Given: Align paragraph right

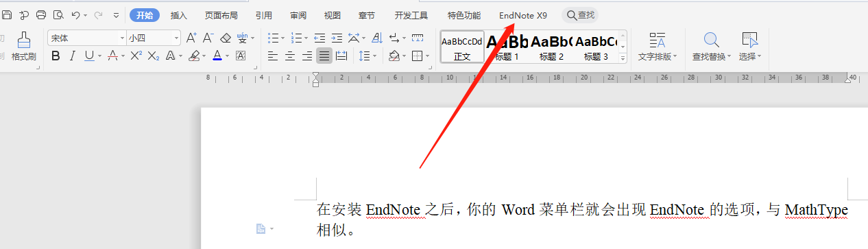Looking at the screenshot, I should [307, 56].
